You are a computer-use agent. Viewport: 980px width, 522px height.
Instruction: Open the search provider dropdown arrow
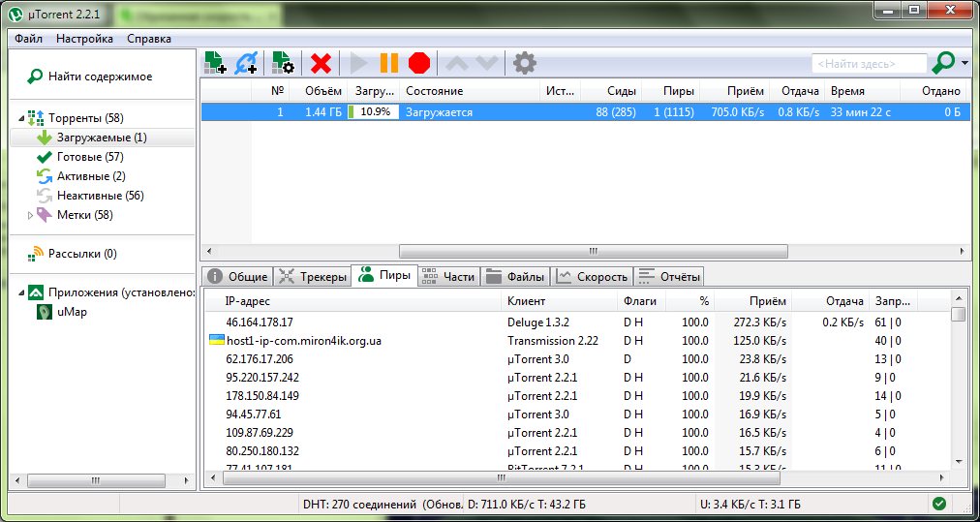pyautogui.click(x=965, y=63)
